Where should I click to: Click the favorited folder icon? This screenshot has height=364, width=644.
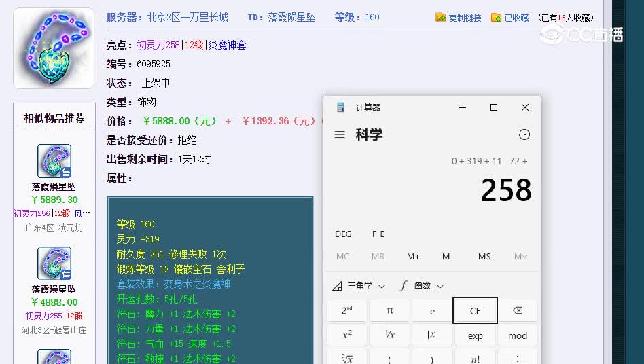pos(496,17)
